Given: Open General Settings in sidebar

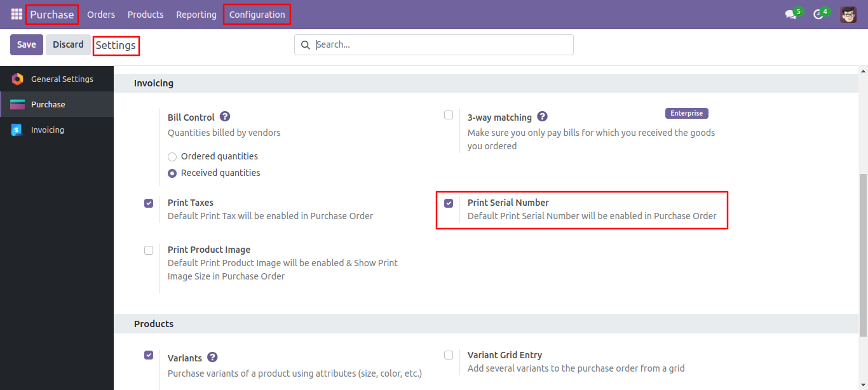Looking at the screenshot, I should [57, 79].
